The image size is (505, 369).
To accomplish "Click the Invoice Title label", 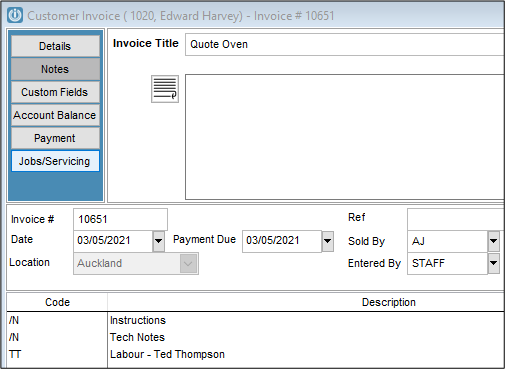I will click(146, 43).
